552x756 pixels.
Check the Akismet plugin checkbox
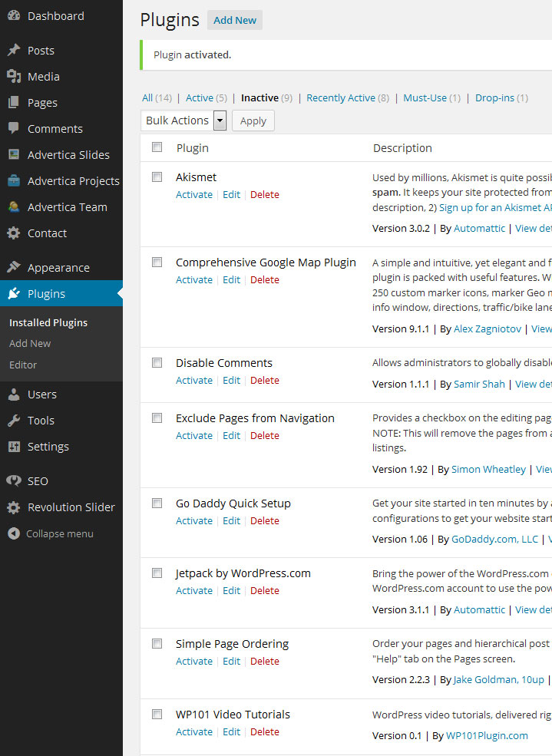157,177
